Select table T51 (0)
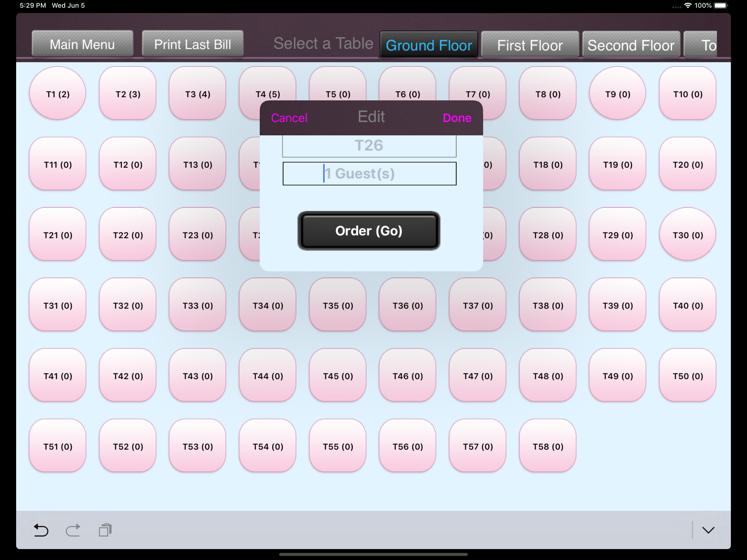The image size is (747, 560). click(58, 445)
